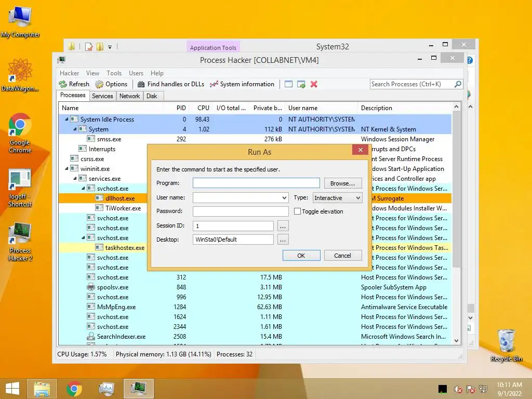Collapse the System tree node
Image resolution: width=532 pixels, height=399 pixels.
[x=75, y=129]
